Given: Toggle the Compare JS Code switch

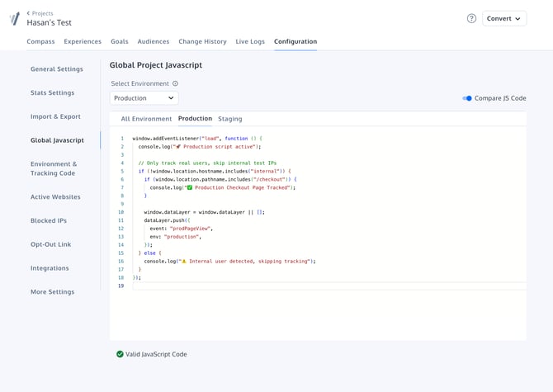Looking at the screenshot, I should 467,98.
